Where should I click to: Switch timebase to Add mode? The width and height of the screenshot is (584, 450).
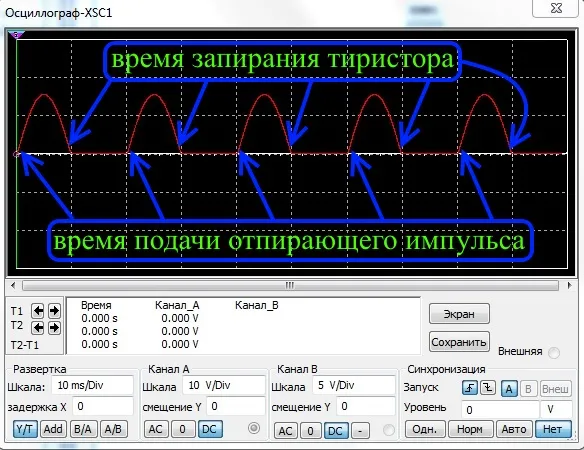(53, 429)
